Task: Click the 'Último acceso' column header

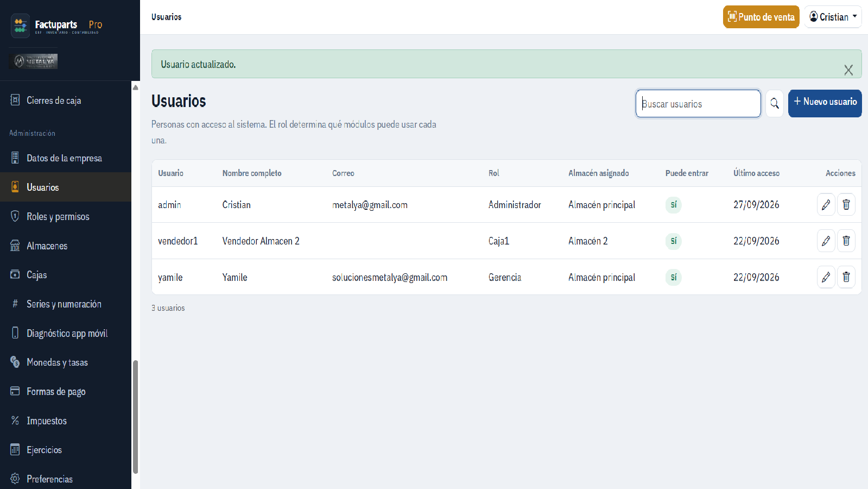Action: (756, 173)
